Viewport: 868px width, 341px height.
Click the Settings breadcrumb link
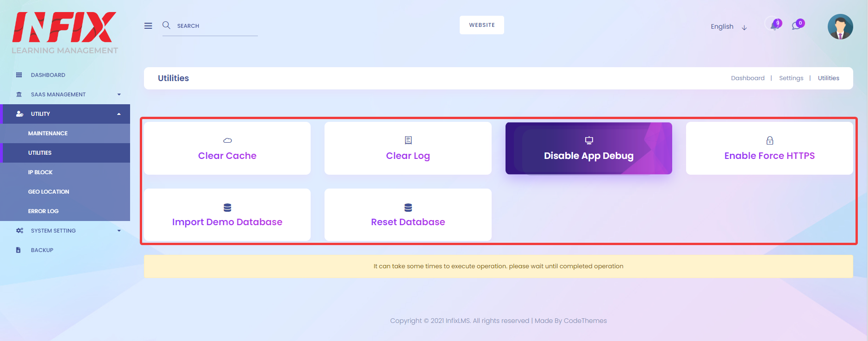click(791, 78)
